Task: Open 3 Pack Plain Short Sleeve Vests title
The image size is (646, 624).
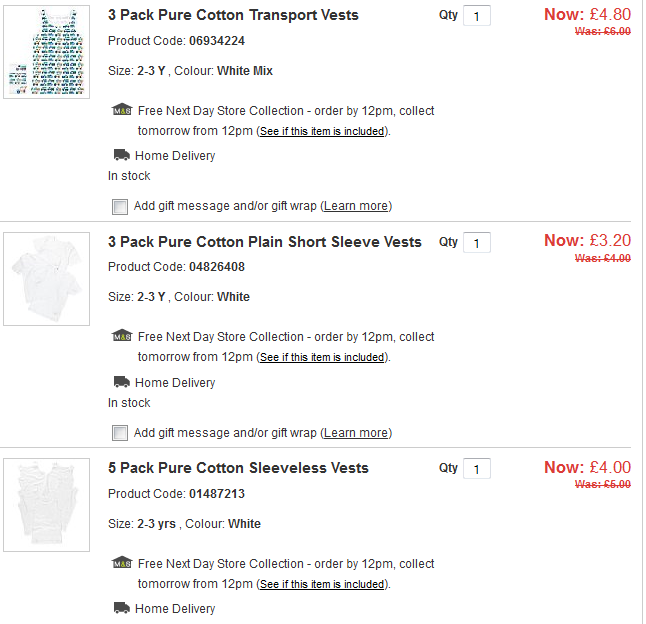Action: [x=265, y=242]
